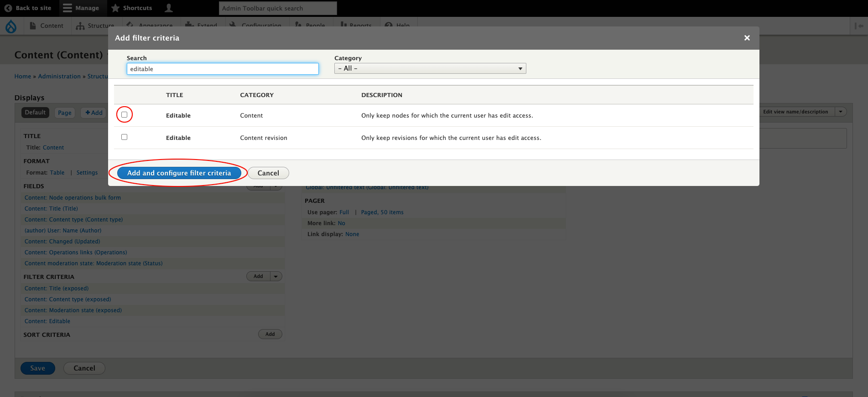Open the Home breadcrumb link
This screenshot has width=868, height=397.
(23, 77)
